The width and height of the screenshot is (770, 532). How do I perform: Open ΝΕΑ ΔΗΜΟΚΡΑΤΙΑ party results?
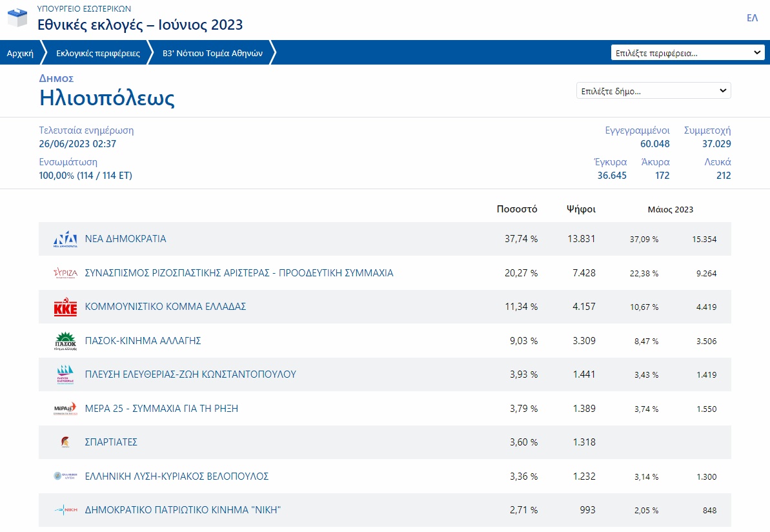(126, 239)
